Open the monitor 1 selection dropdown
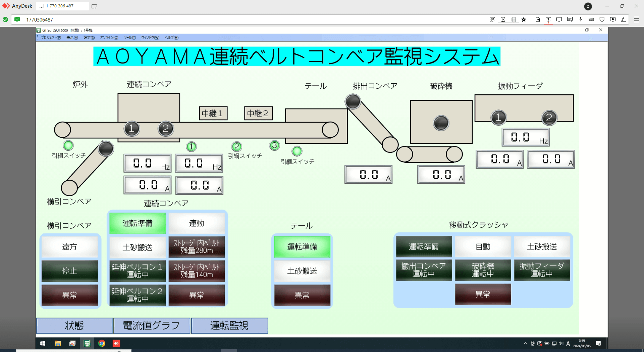644x352 pixels. coord(548,19)
